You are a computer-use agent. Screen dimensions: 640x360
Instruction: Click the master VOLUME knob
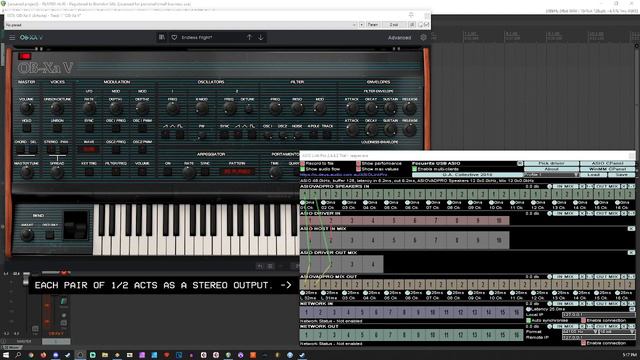27,108
